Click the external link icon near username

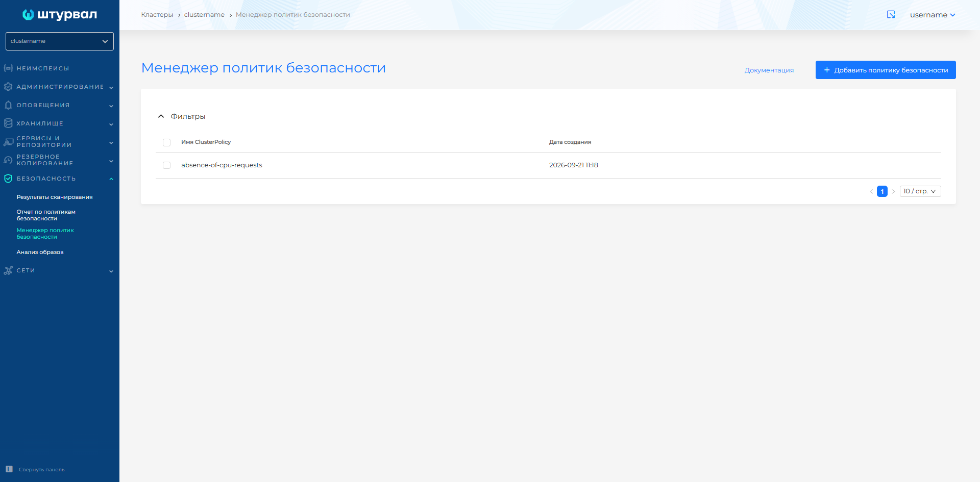891,15
